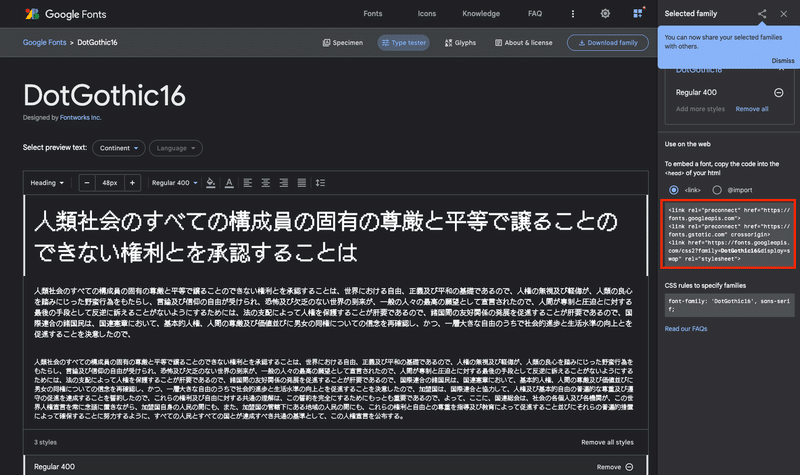800x475 pixels.
Task: Switch to the Glyphs tab
Action: pyautogui.click(x=460, y=43)
